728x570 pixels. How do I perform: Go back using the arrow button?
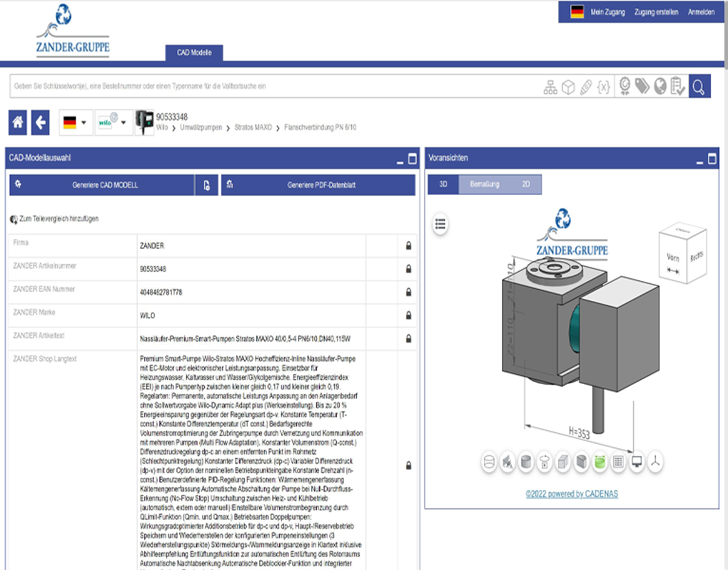[x=41, y=123]
